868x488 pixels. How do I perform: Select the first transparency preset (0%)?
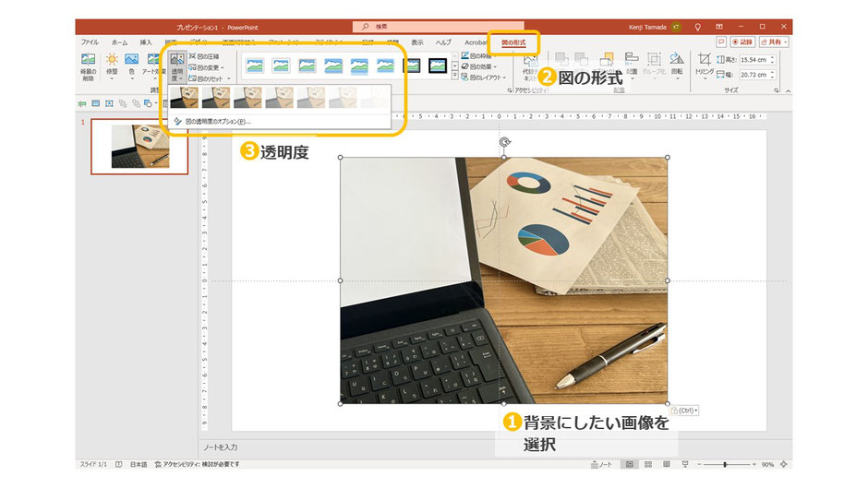(x=185, y=98)
